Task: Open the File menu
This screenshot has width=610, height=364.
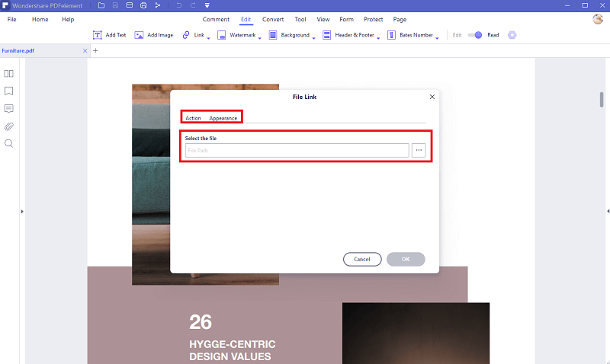Action: [11, 19]
